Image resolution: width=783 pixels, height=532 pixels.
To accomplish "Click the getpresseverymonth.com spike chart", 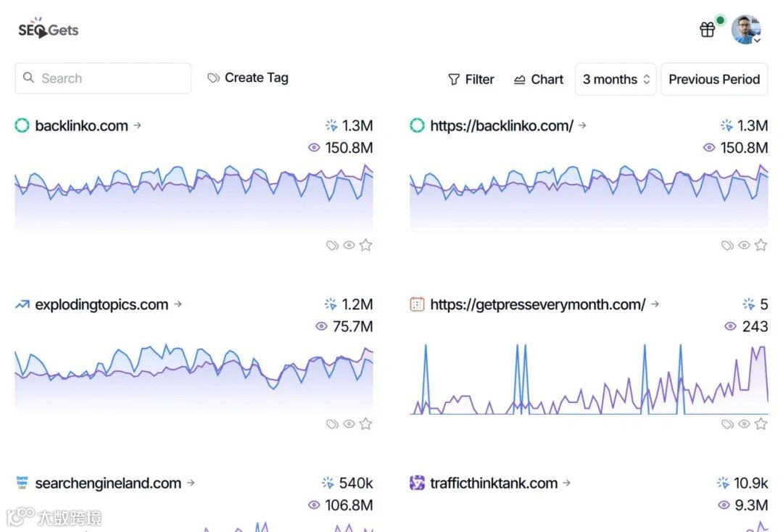I will (x=589, y=379).
